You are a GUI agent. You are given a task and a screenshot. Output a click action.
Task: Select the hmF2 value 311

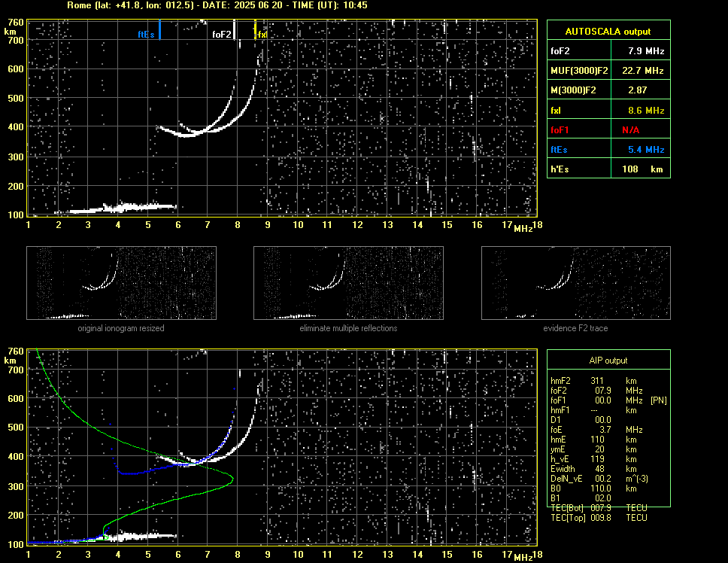[597, 381]
